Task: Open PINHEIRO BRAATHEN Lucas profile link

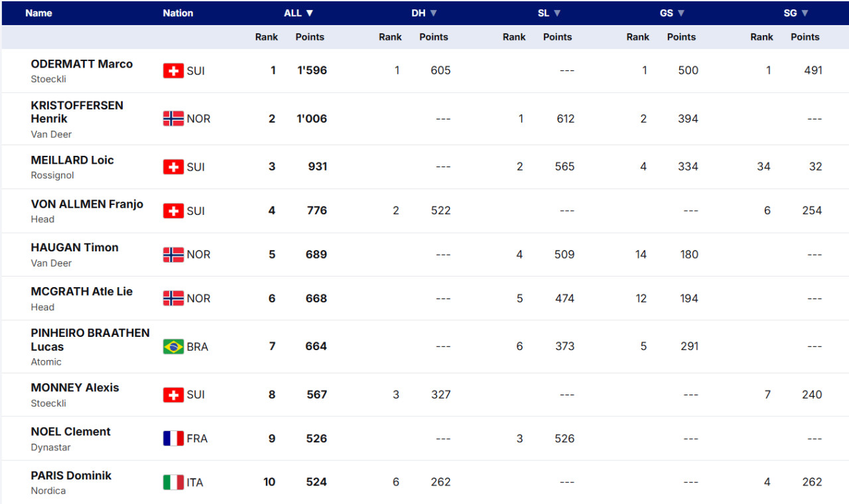Action: (90, 340)
